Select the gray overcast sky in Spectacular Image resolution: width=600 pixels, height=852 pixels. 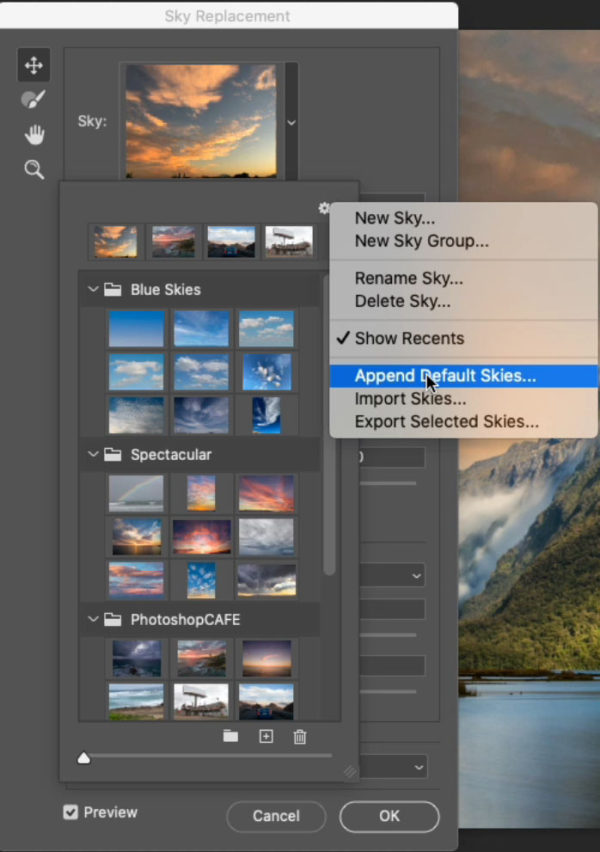tap(266, 537)
